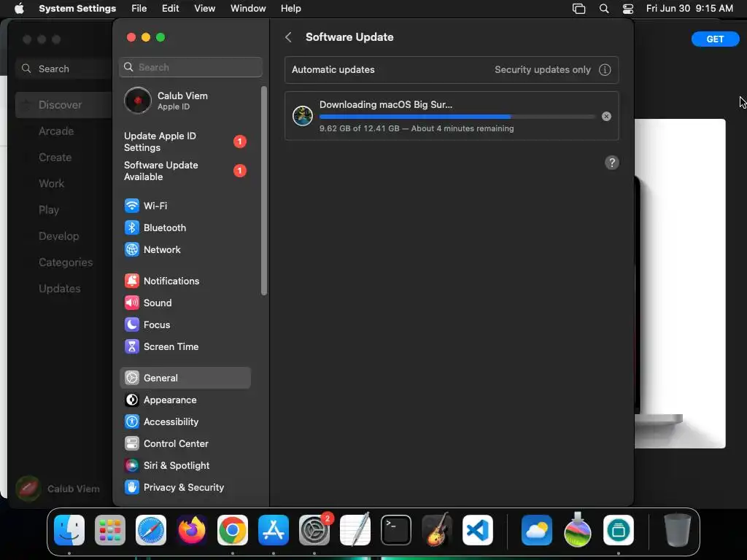Open Launchpad from the Dock
Viewport: 747px width, 560px height.
point(110,530)
